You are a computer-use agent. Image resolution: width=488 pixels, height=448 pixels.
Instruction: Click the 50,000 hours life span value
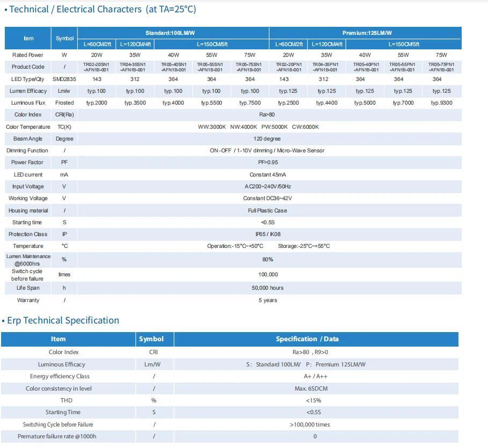(x=267, y=288)
